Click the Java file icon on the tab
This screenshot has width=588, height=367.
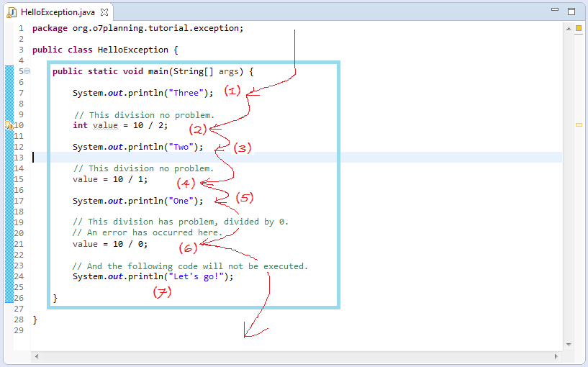coord(12,12)
